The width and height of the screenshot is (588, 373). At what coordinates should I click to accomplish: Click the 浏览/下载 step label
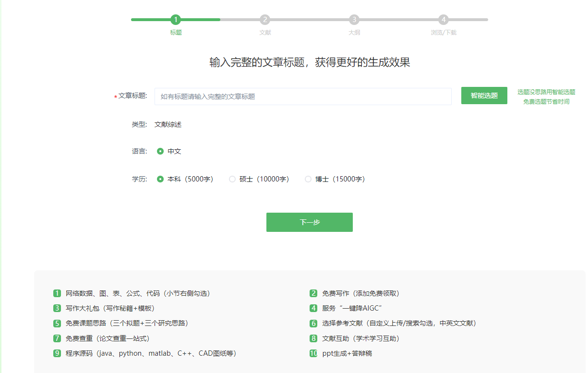coord(444,33)
